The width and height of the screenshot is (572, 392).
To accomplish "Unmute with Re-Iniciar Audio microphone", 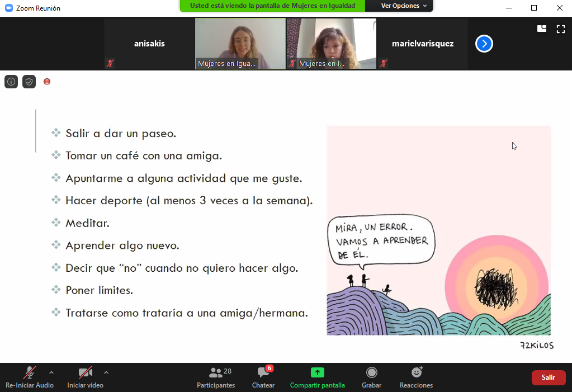I will coord(30,378).
